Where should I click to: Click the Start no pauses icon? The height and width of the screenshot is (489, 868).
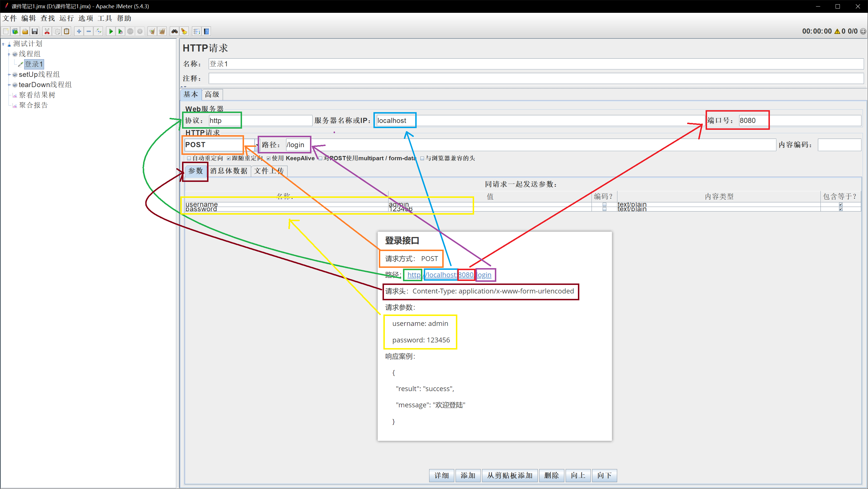point(120,31)
